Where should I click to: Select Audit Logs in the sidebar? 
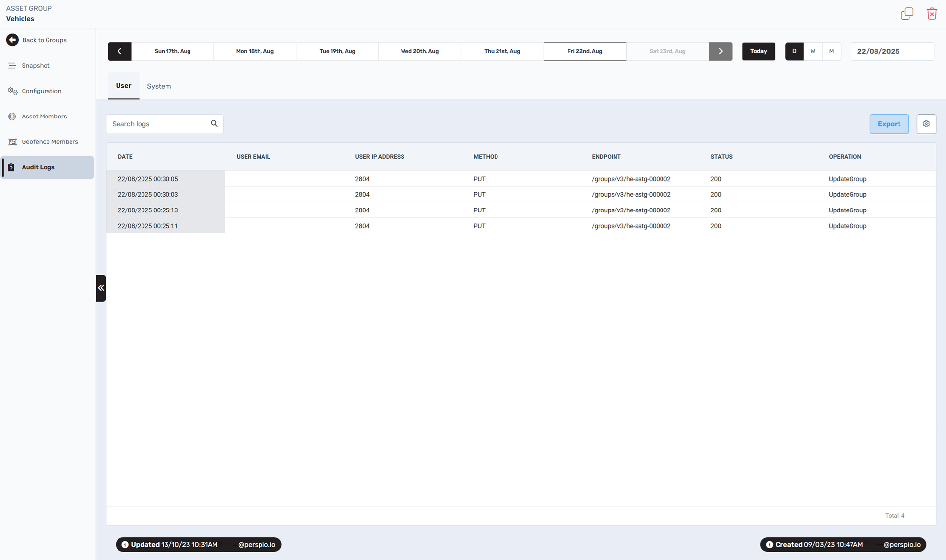pos(47,167)
